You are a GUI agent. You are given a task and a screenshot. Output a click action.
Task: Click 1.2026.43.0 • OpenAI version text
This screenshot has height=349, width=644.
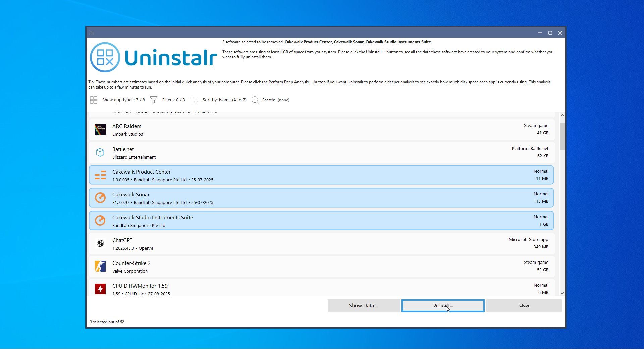tap(132, 248)
